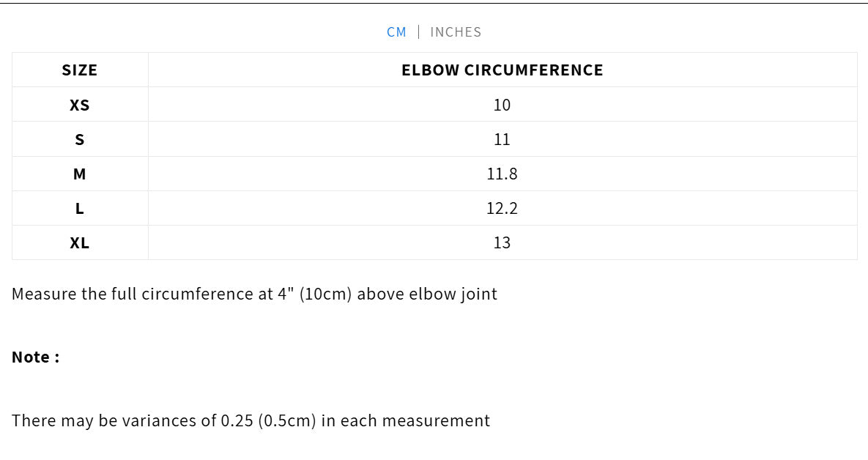Click the M circumference value 11.8

coord(502,174)
